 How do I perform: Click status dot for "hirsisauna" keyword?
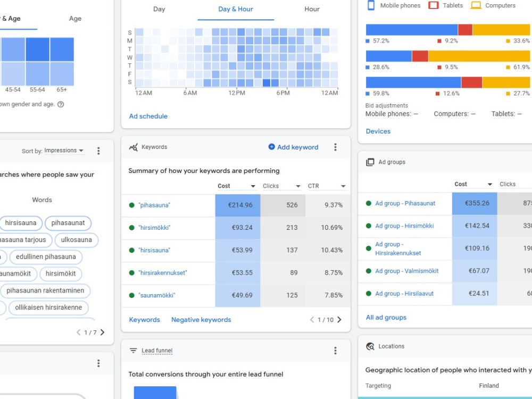tap(131, 250)
